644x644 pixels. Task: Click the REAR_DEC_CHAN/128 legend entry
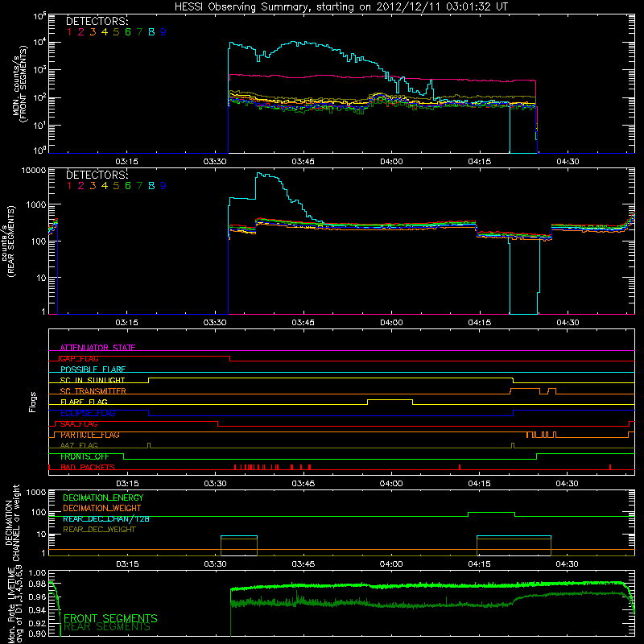click(106, 518)
